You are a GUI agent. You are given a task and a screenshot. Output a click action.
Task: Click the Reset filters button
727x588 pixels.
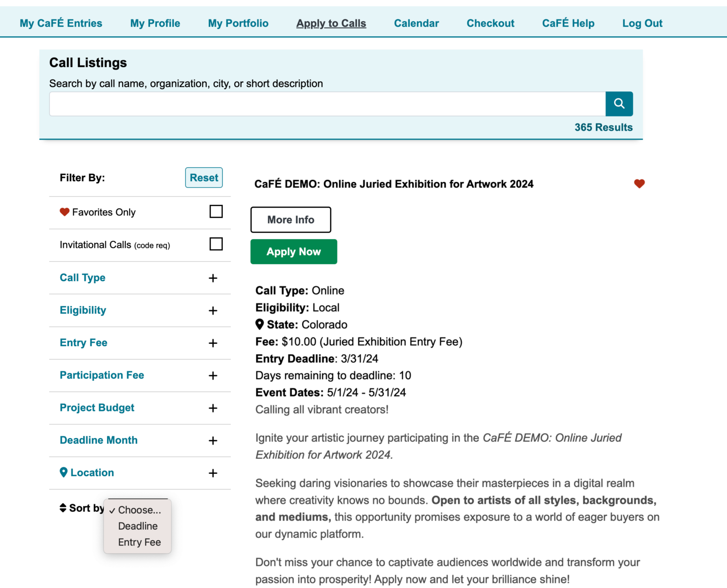click(x=204, y=178)
